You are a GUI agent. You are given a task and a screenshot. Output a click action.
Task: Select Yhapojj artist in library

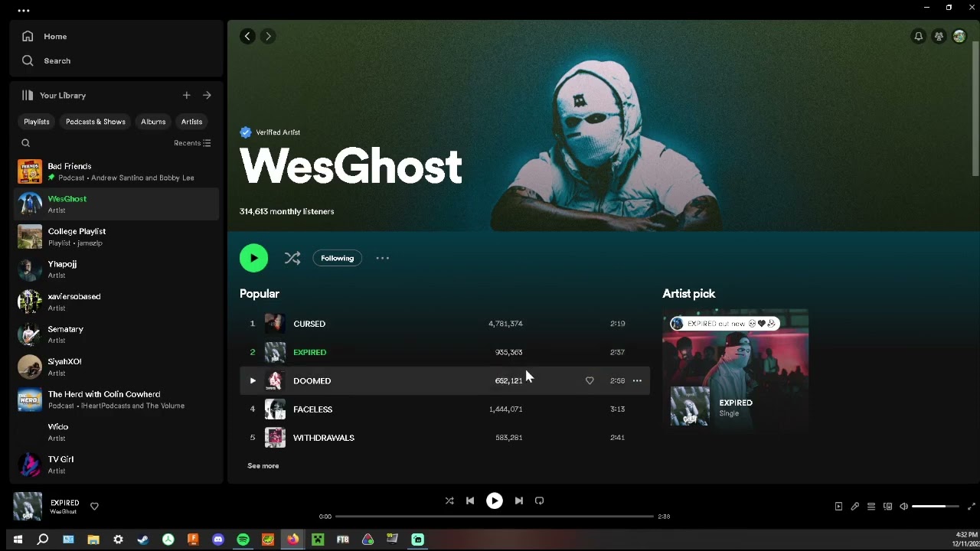(x=116, y=269)
